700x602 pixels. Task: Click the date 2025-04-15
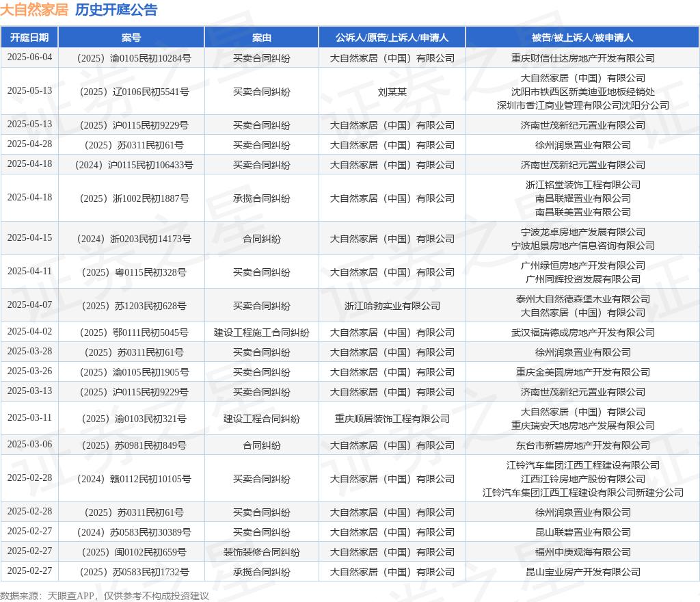click(x=29, y=238)
